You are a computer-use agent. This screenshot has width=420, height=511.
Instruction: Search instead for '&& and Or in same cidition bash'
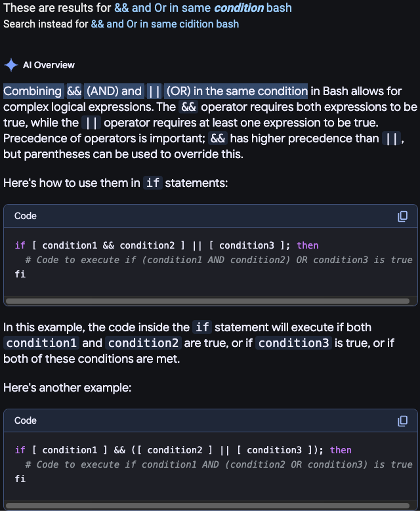coord(165,24)
